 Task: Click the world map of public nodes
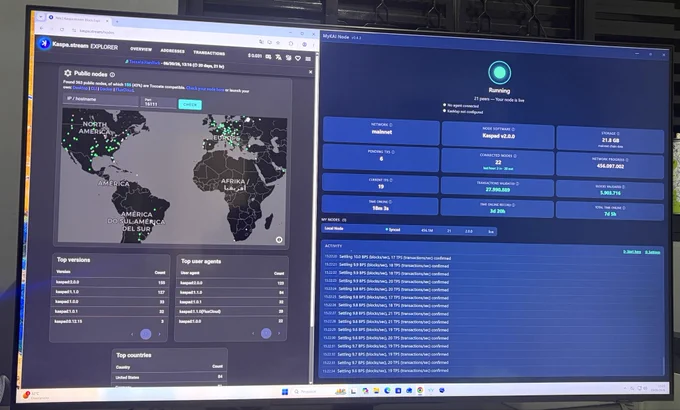[173, 176]
